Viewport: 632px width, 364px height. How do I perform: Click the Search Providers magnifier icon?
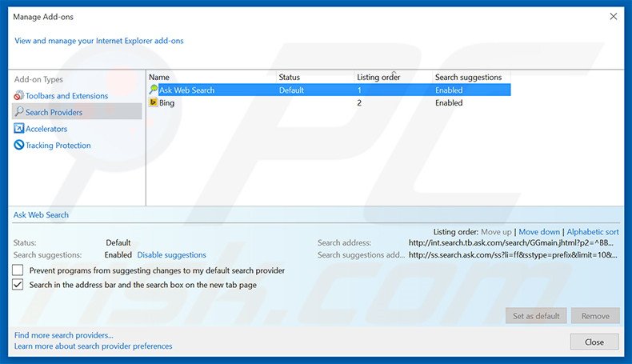(x=19, y=112)
